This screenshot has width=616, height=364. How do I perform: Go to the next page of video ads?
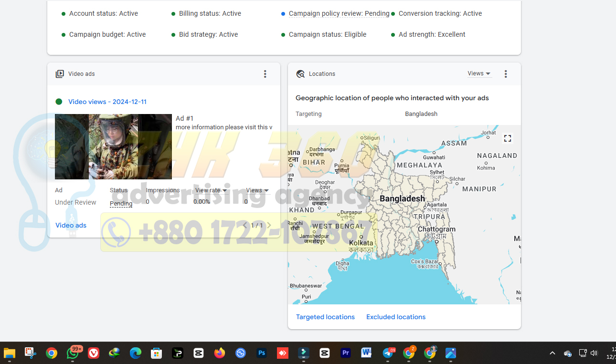point(269,225)
